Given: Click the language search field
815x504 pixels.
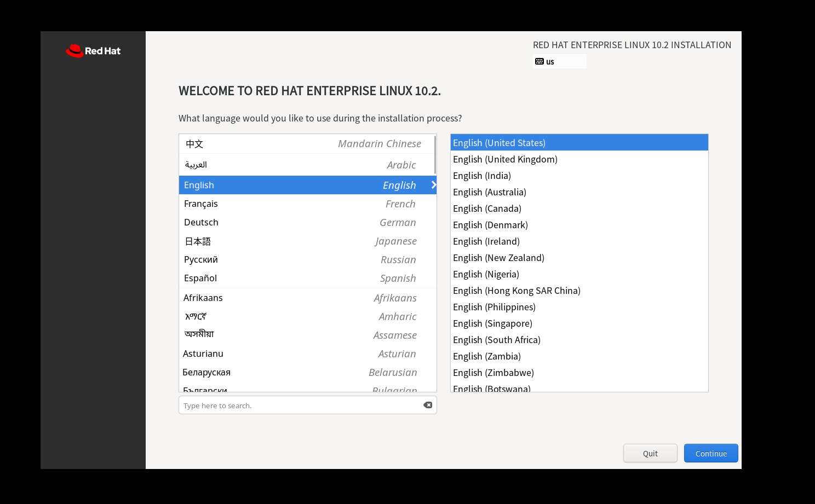Looking at the screenshot, I should coord(308,405).
